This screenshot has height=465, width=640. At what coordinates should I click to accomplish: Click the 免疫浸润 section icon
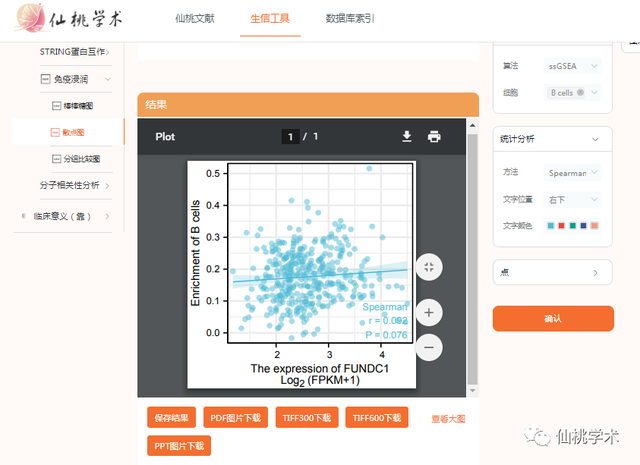45,79
